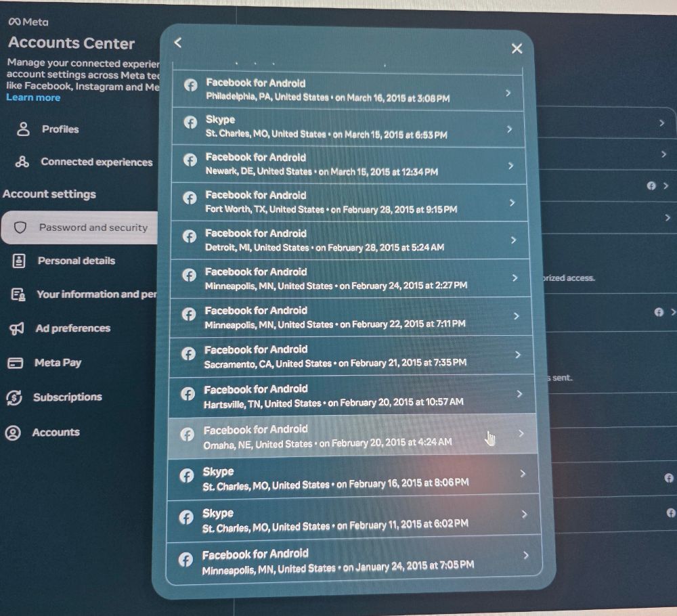The image size is (677, 616).
Task: Click the Profiles person icon
Action: tap(23, 129)
